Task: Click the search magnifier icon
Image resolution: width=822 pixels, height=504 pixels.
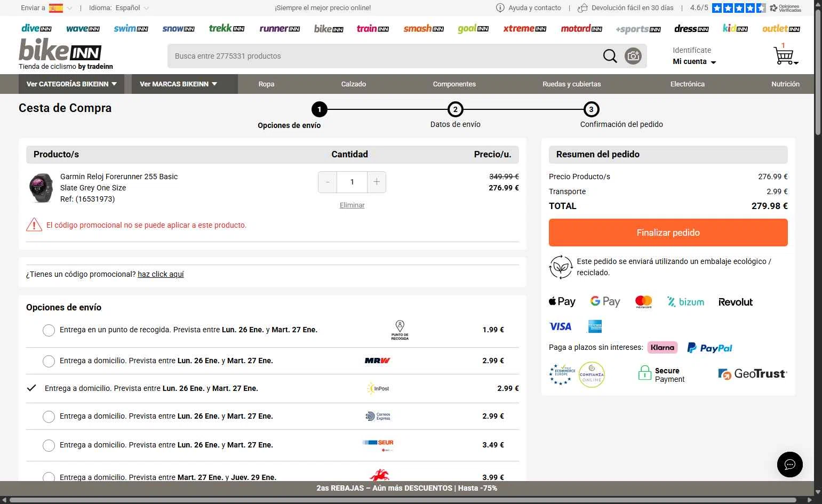Action: point(610,56)
